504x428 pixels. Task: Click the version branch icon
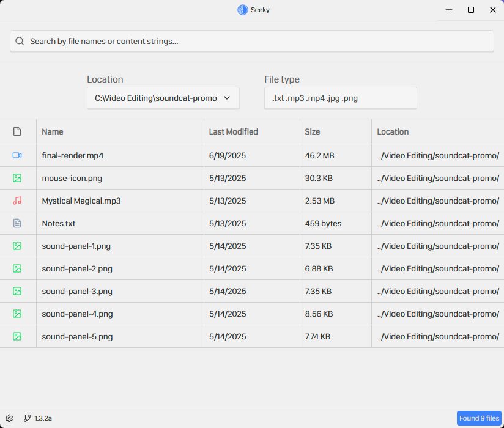tap(28, 418)
